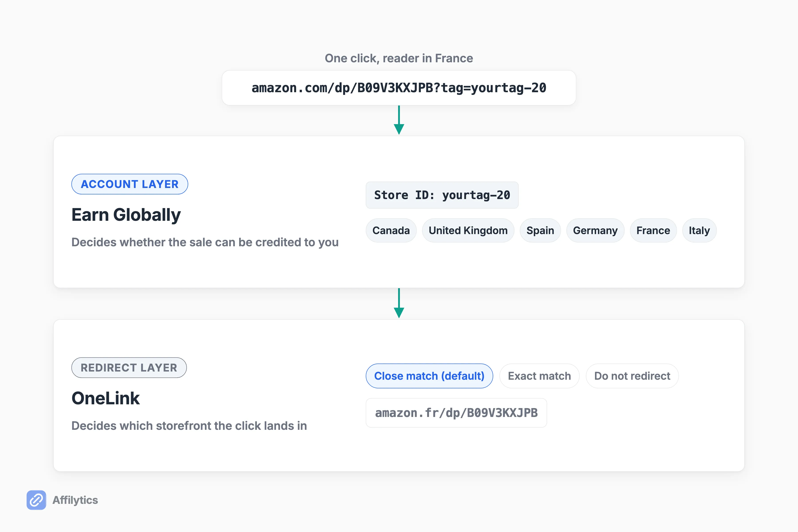Screen dimensions: 798x532
Task: Click 'Decides which storefront the click lands in'
Action: tap(189, 426)
